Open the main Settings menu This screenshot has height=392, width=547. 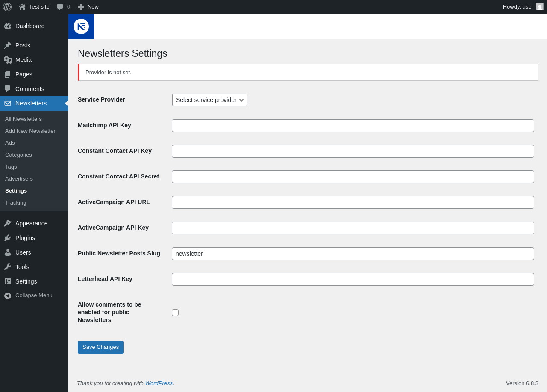click(x=34, y=281)
